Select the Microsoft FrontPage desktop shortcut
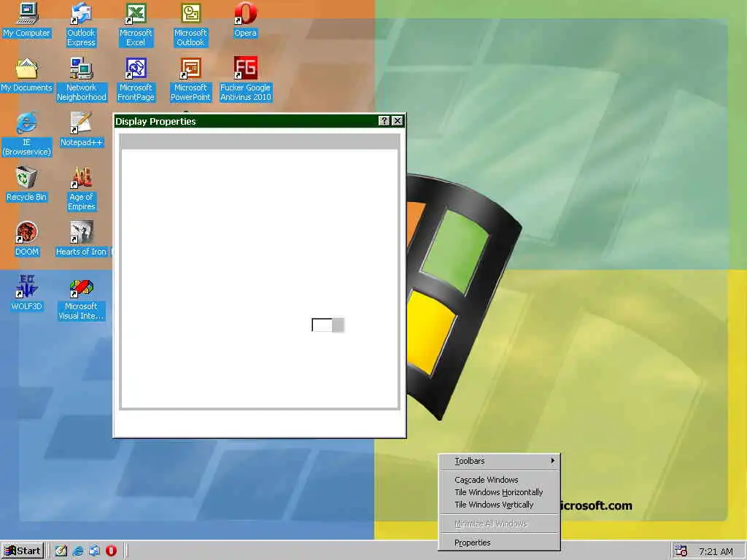The width and height of the screenshot is (747, 560). (136, 79)
